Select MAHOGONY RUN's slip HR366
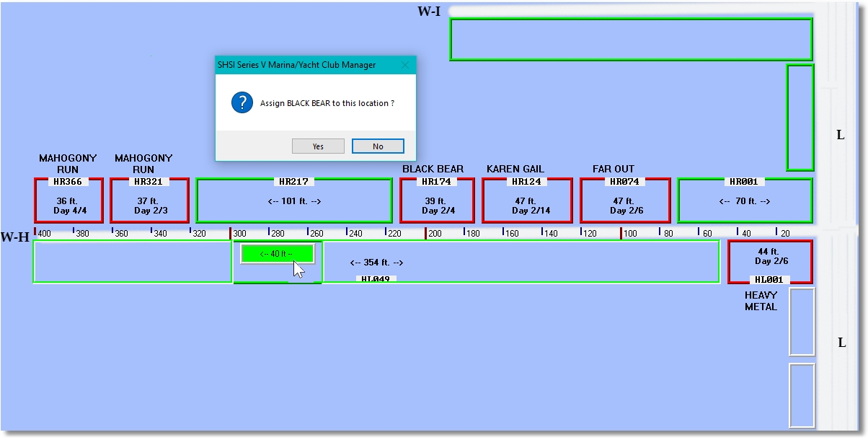Viewport: 868px width, 440px height. 68,201
